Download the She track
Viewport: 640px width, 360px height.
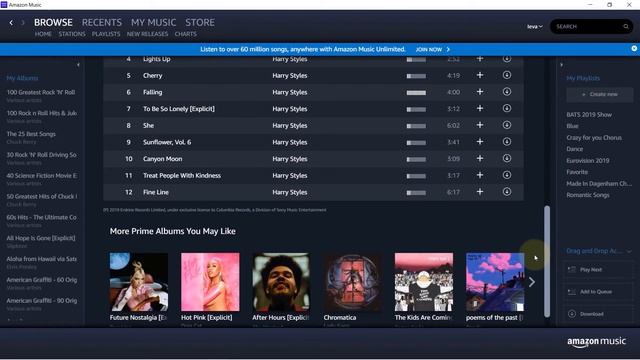pyautogui.click(x=507, y=125)
